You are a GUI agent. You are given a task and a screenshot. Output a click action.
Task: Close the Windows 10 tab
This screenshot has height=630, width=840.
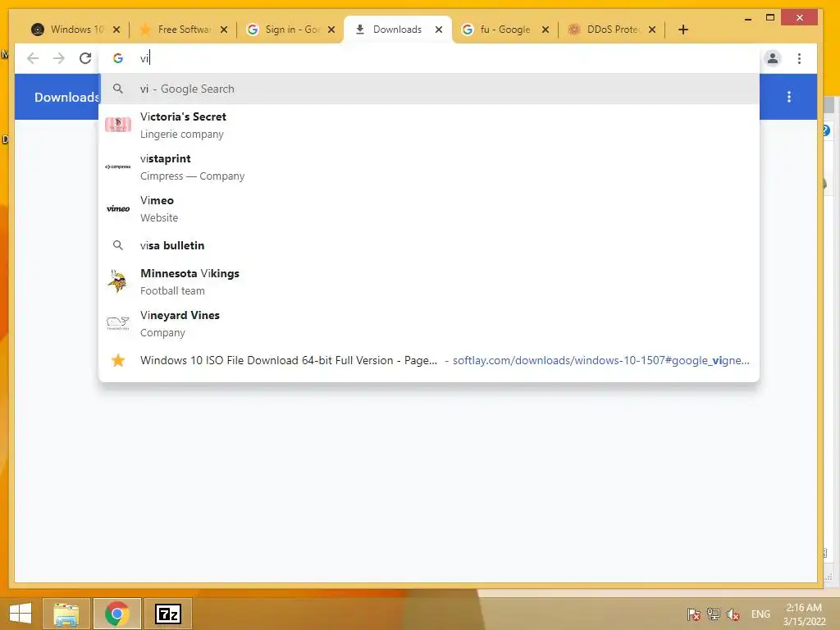pyautogui.click(x=116, y=30)
